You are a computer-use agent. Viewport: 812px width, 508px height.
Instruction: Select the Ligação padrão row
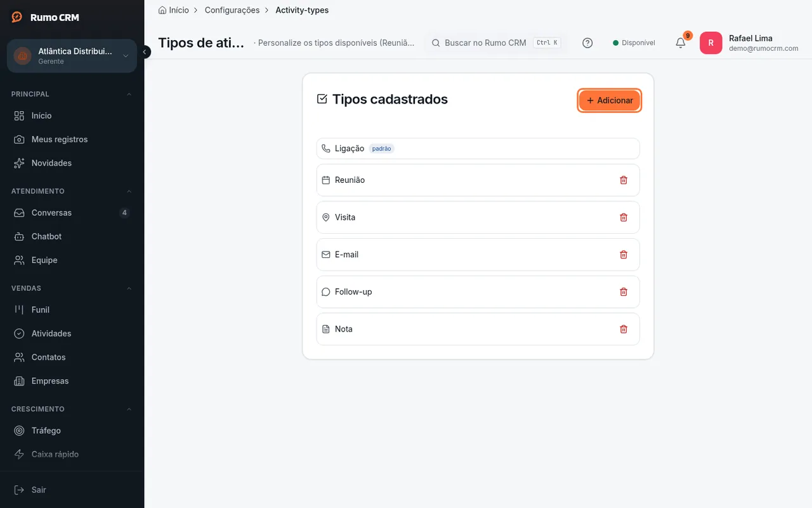tap(478, 149)
